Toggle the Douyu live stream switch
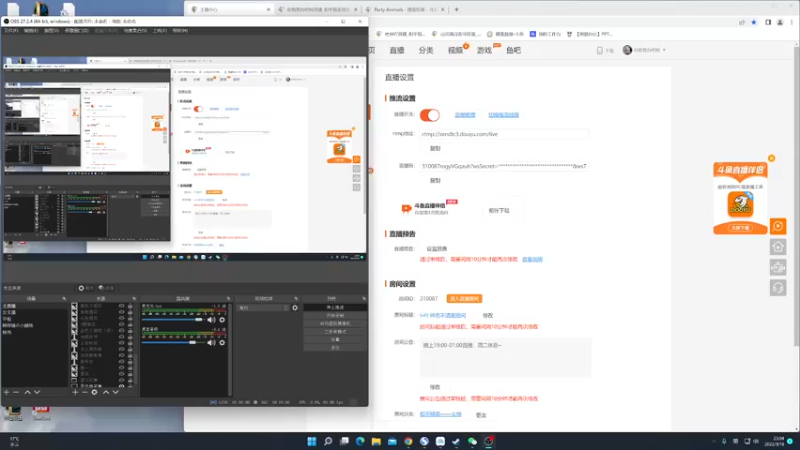 click(430, 115)
